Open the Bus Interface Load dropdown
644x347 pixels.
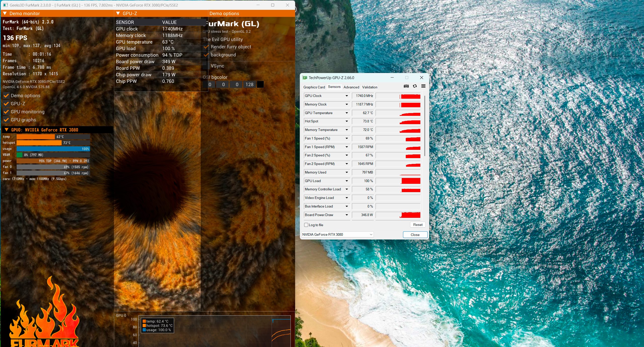click(347, 206)
